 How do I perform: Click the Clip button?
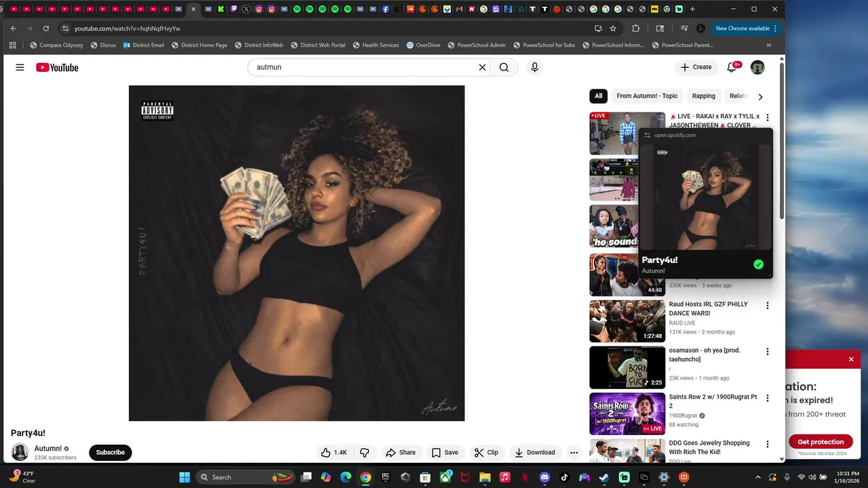coord(486,452)
